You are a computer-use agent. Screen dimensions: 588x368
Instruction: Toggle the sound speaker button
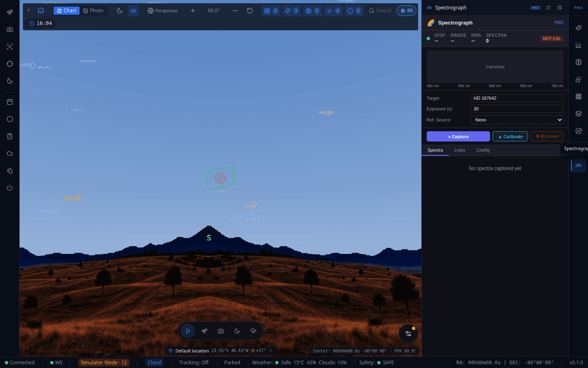pyautogui.click(x=133, y=11)
